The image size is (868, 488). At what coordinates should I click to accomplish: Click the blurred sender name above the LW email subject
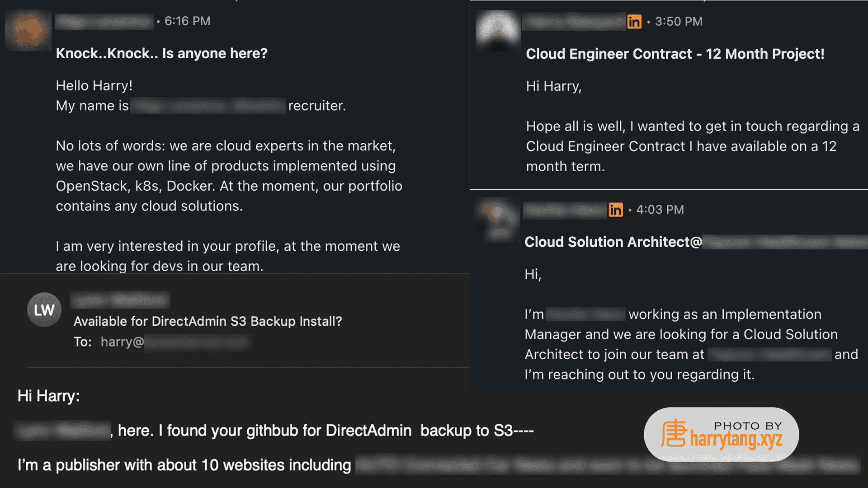(120, 300)
